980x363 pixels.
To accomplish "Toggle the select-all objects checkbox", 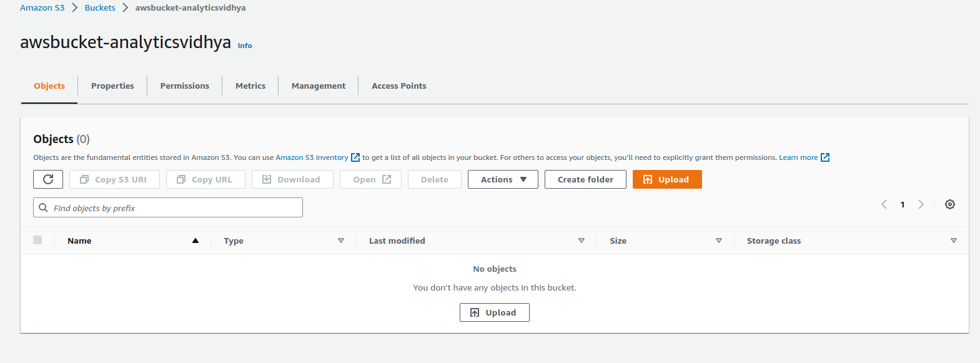I will pyautogui.click(x=37, y=240).
